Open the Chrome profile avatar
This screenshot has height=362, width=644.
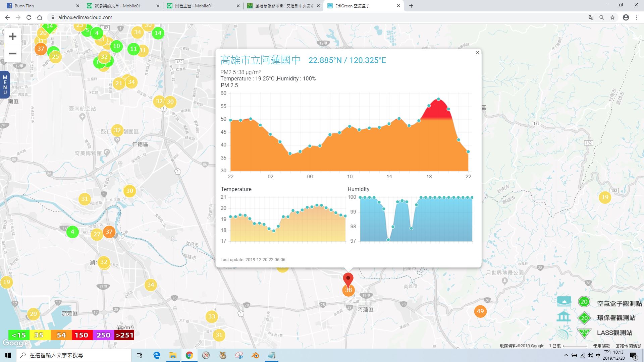(x=626, y=17)
